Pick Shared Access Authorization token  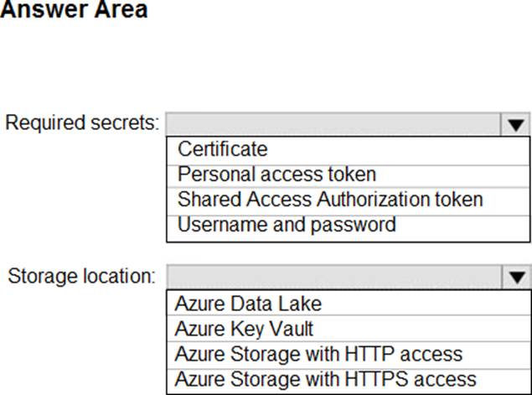point(330,200)
